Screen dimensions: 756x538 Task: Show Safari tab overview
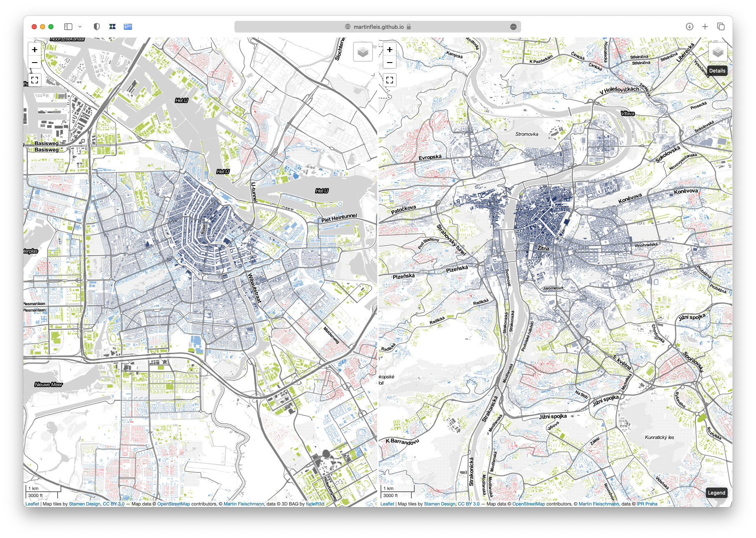(721, 27)
